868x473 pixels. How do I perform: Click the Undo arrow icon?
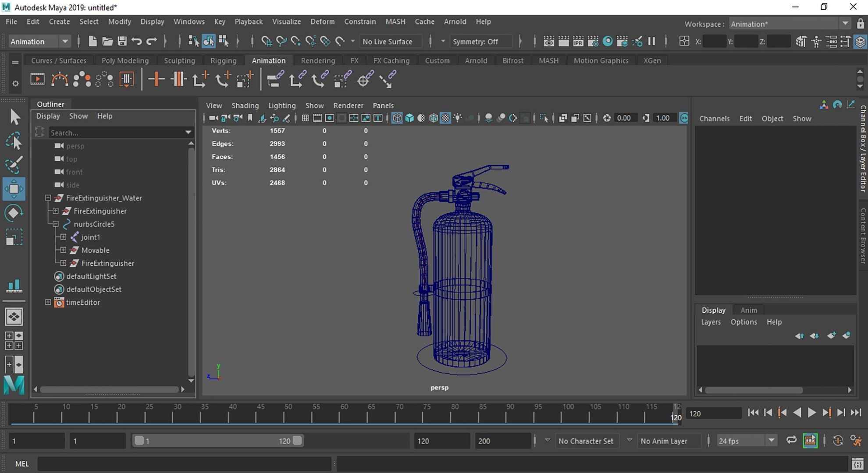(137, 42)
